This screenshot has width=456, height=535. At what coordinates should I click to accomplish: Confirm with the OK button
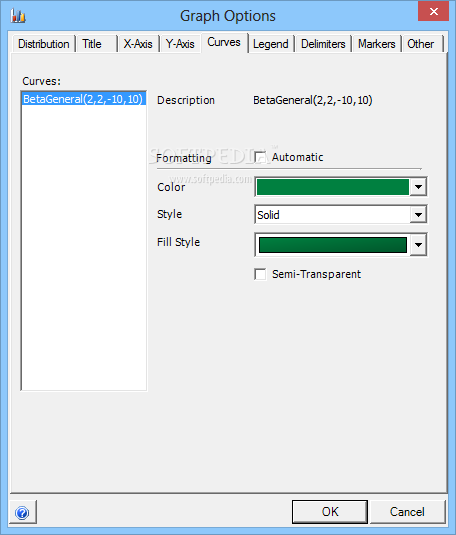[330, 512]
